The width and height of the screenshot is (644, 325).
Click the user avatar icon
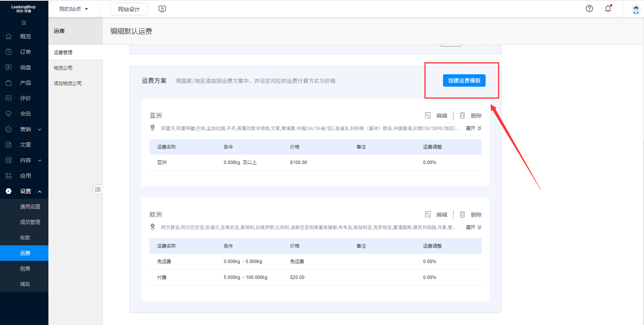[x=635, y=9]
